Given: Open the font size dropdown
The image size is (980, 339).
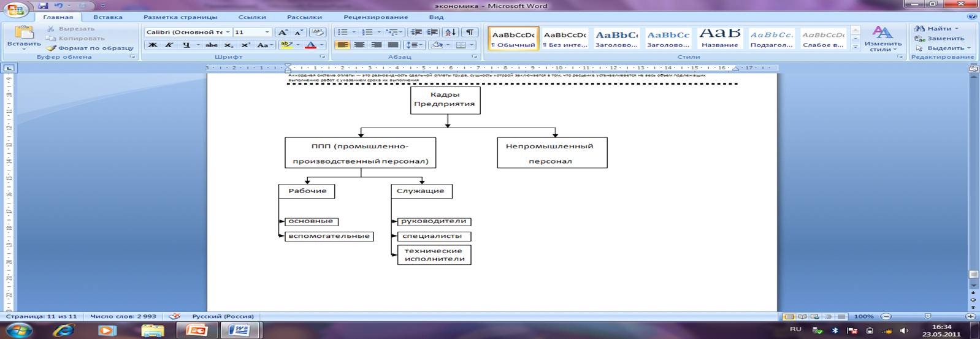Looking at the screenshot, I should 267,32.
